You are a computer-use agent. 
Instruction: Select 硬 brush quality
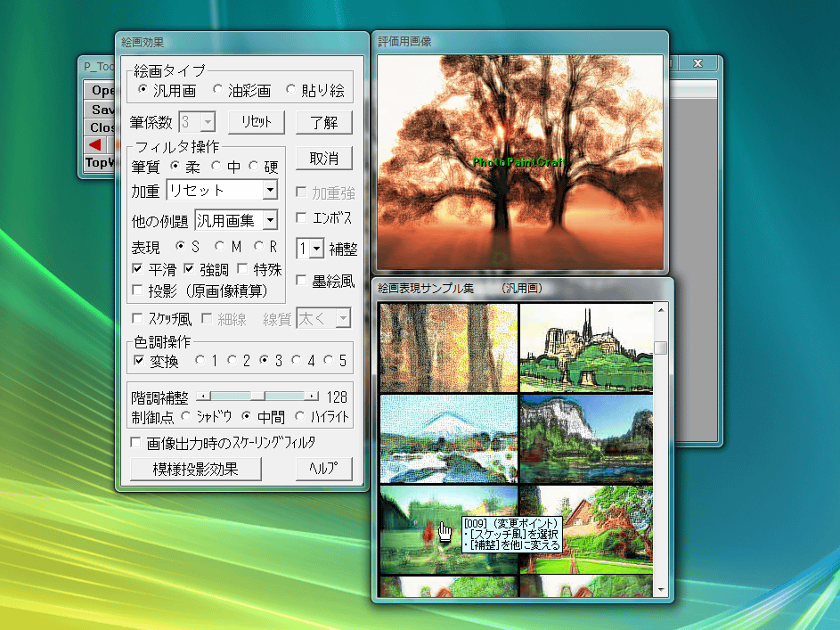pos(253,166)
